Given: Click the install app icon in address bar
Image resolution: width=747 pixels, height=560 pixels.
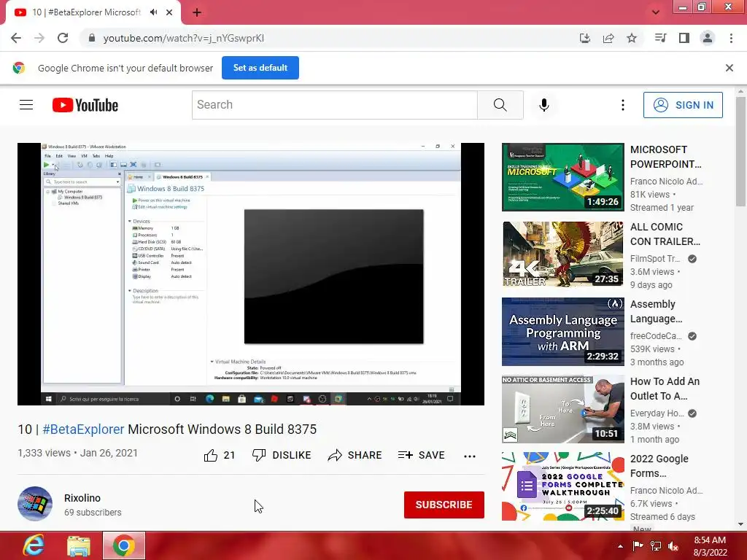Looking at the screenshot, I should click(x=584, y=38).
